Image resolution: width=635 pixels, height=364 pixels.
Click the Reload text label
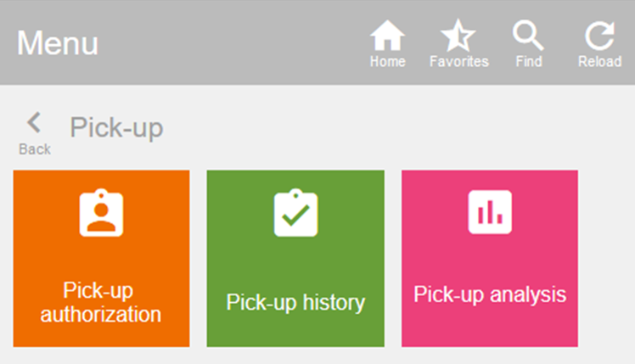599,62
